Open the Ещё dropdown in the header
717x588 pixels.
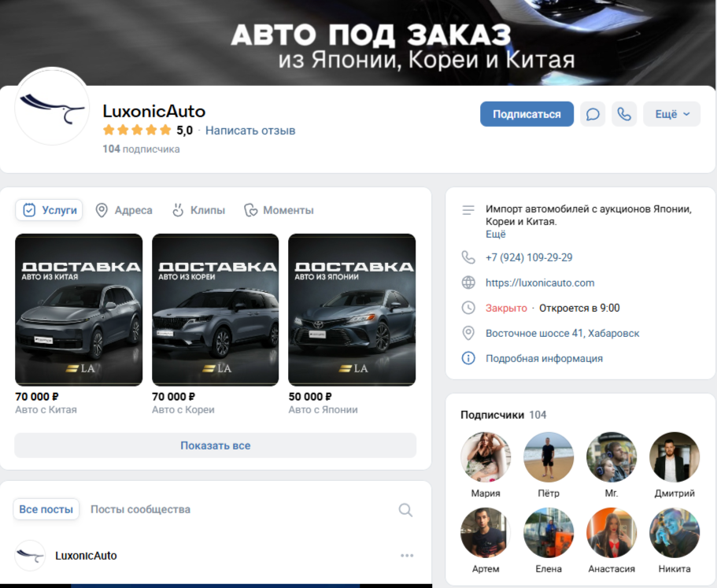click(671, 114)
